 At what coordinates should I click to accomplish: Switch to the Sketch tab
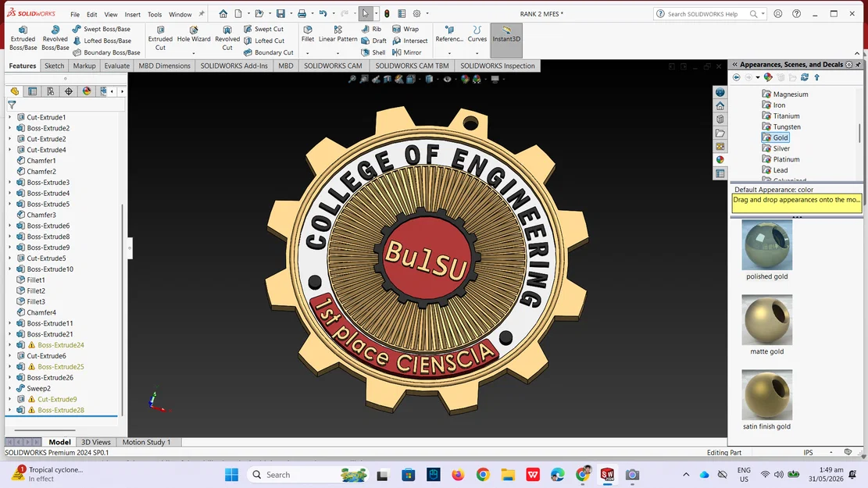[x=54, y=66]
